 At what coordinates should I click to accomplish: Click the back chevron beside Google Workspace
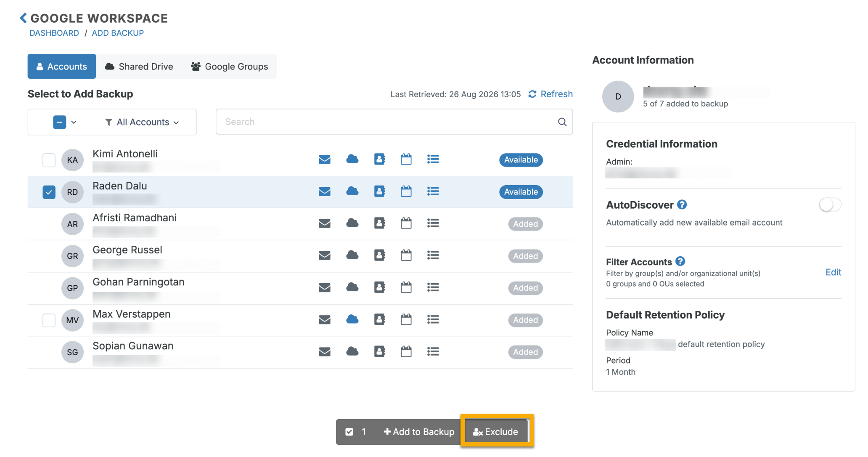pos(24,18)
